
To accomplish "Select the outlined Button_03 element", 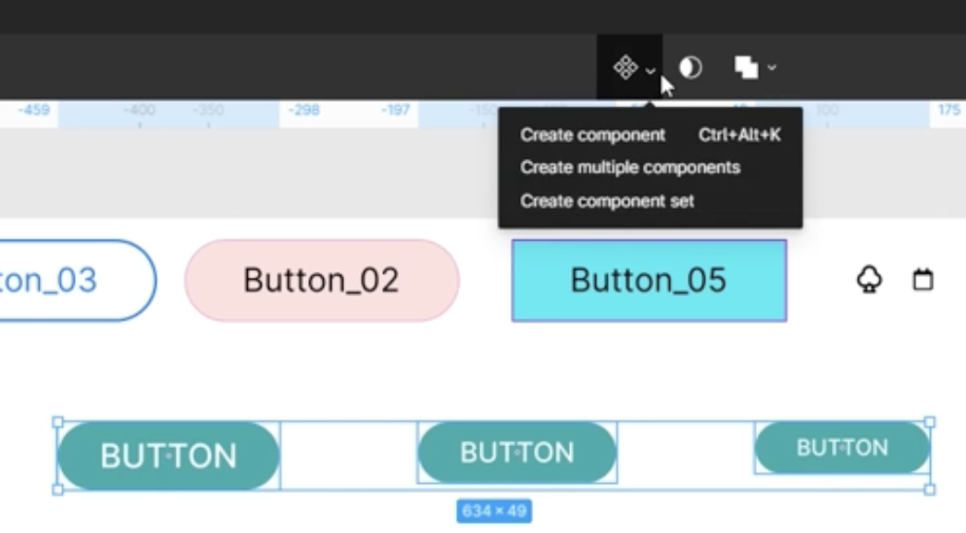I will [77, 280].
